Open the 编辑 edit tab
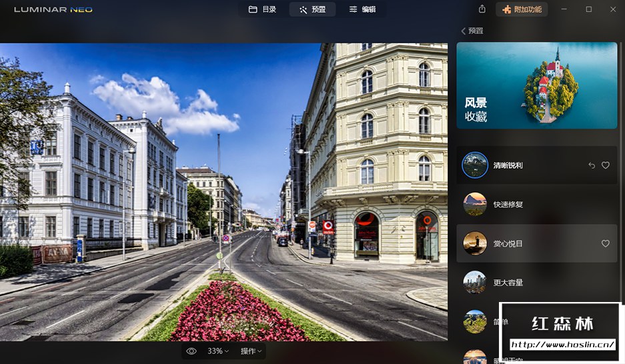 click(x=362, y=9)
